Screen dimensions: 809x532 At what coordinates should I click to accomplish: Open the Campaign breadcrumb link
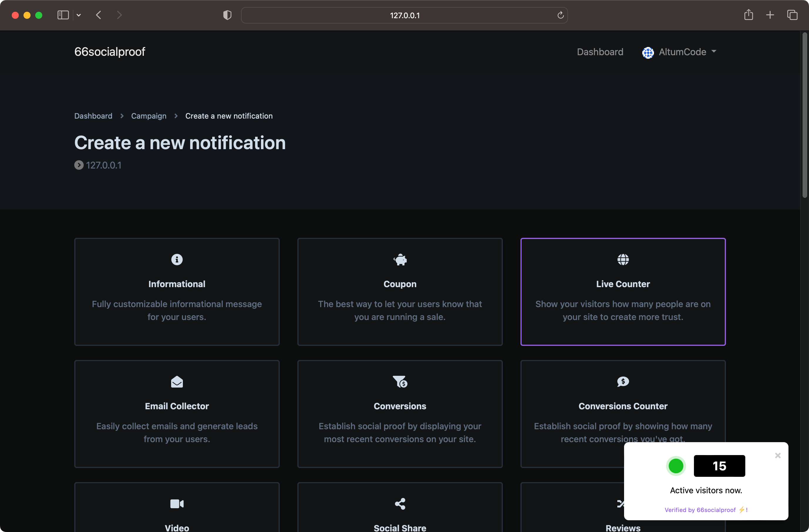(x=149, y=116)
